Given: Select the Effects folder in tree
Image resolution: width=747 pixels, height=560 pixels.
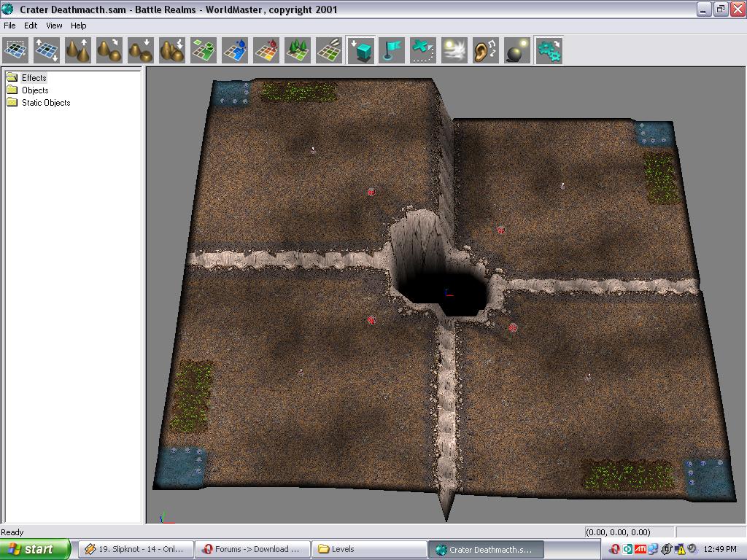Looking at the screenshot, I should tap(34, 77).
